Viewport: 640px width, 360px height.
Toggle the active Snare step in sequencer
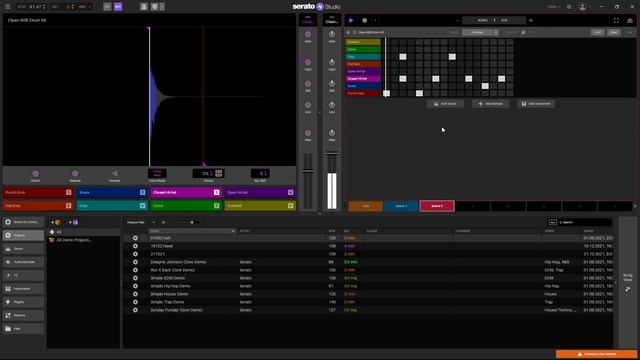pyautogui.click(x=485, y=86)
